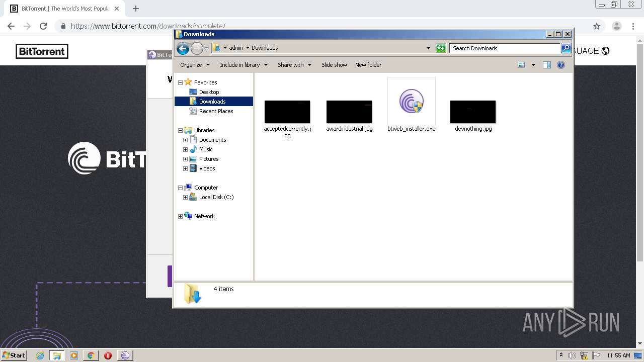The image size is (644, 362).
Task: Start Slide show
Action: point(334,65)
